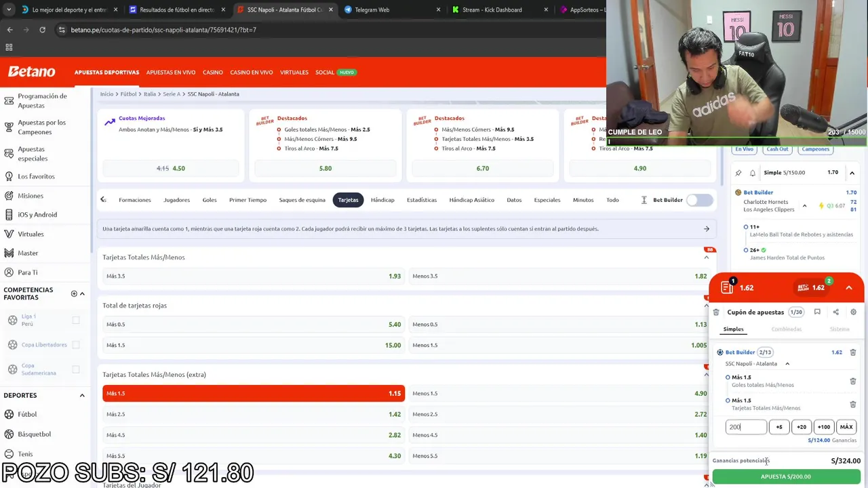Add +20 to the stake
The height and width of the screenshot is (488, 868).
[802, 427]
